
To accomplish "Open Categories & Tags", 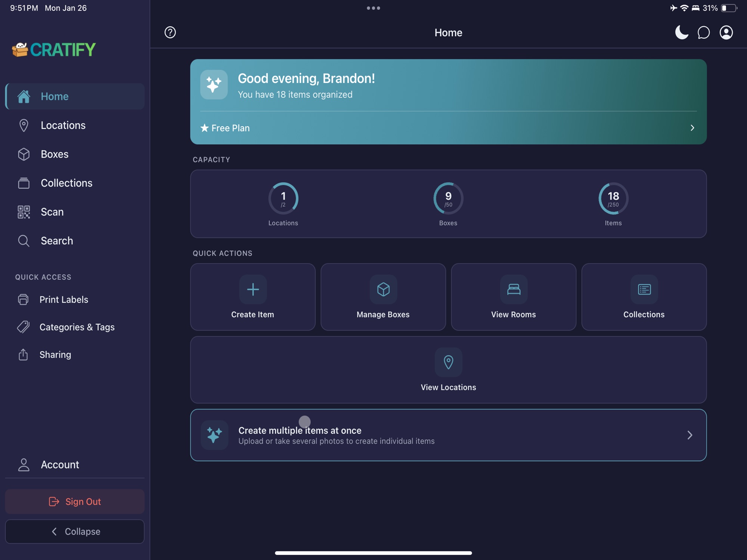I will [x=75, y=327].
